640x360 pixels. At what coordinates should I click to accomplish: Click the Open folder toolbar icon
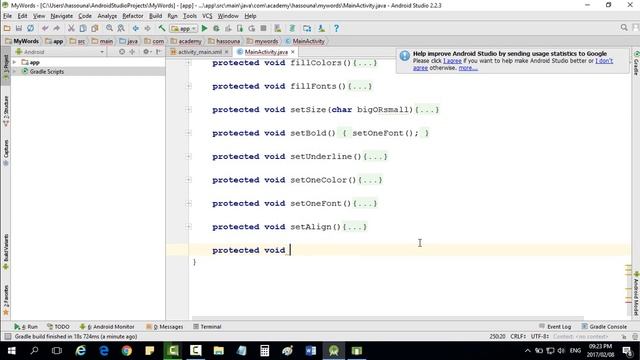point(7,28)
